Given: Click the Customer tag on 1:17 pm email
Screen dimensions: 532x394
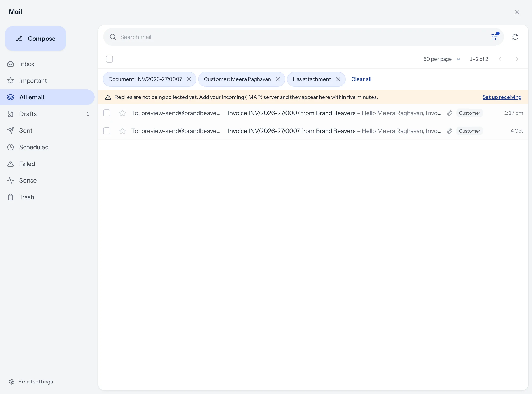Looking at the screenshot, I should click(469, 113).
